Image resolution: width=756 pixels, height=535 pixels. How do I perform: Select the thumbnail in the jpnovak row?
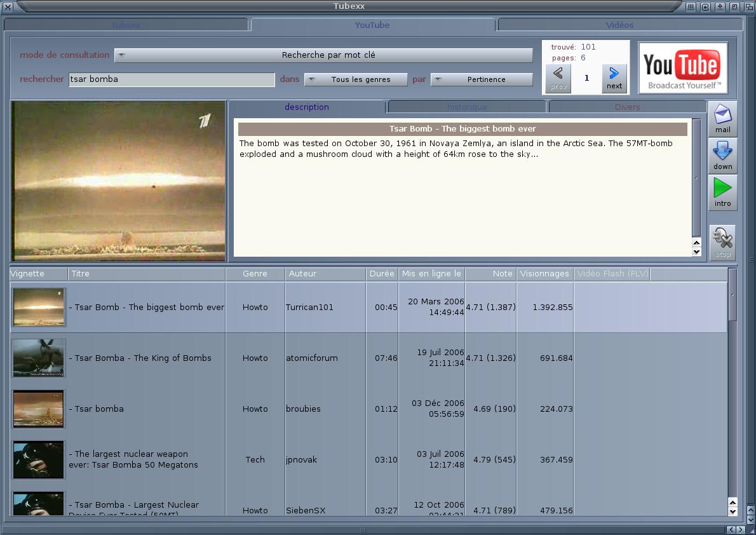point(39,460)
